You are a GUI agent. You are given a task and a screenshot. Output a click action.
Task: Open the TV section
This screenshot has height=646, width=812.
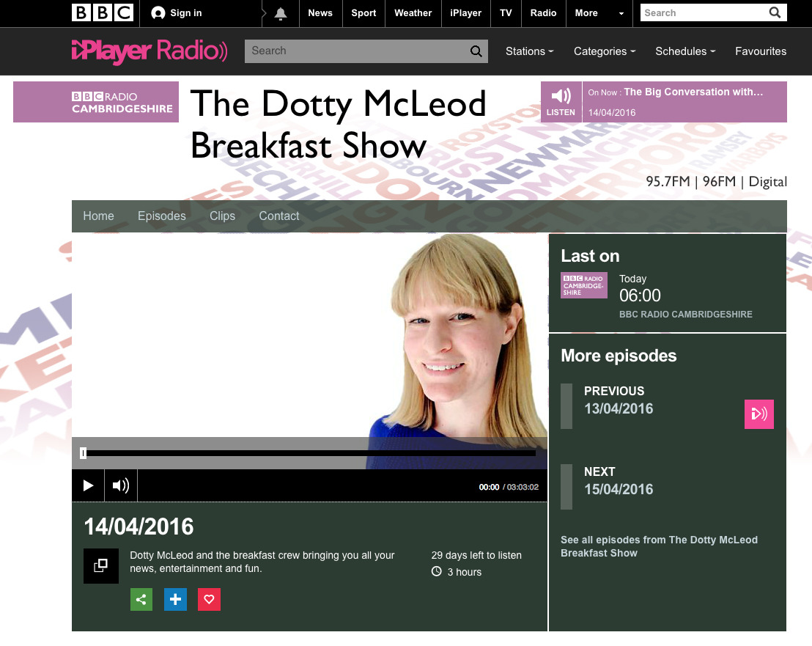[x=506, y=13]
